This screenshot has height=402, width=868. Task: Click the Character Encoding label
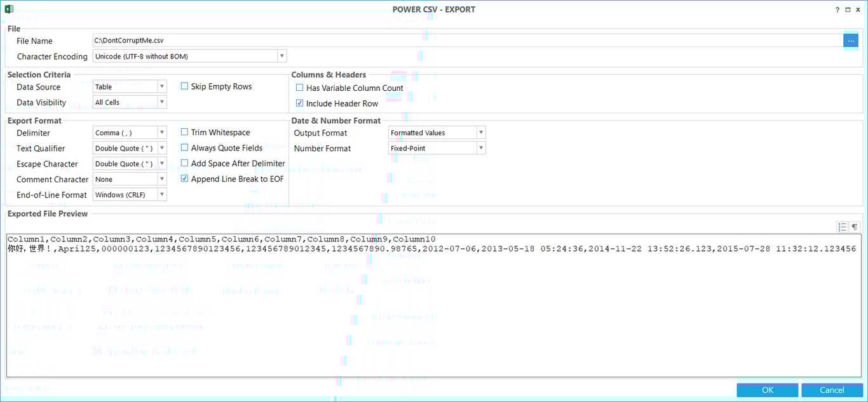pyautogui.click(x=52, y=57)
